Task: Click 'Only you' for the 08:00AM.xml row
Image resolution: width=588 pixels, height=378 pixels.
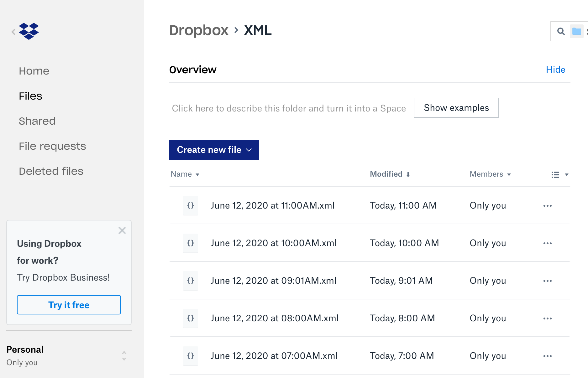Action: point(488,318)
